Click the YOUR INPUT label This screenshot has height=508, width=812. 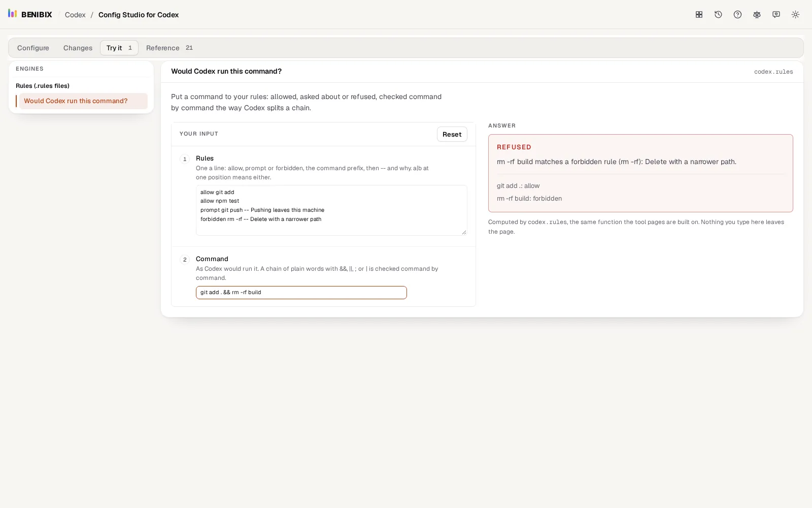(199, 134)
